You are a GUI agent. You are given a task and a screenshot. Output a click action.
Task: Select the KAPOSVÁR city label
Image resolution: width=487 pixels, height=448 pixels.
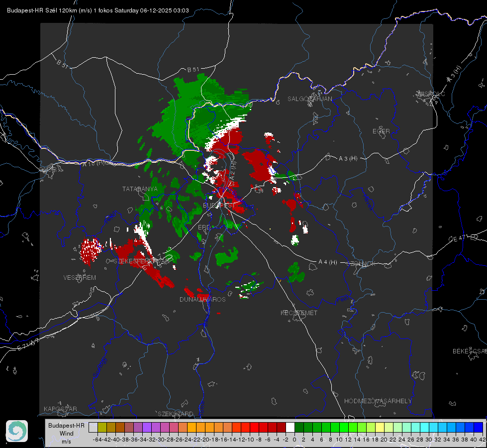pyautogui.click(x=60, y=409)
